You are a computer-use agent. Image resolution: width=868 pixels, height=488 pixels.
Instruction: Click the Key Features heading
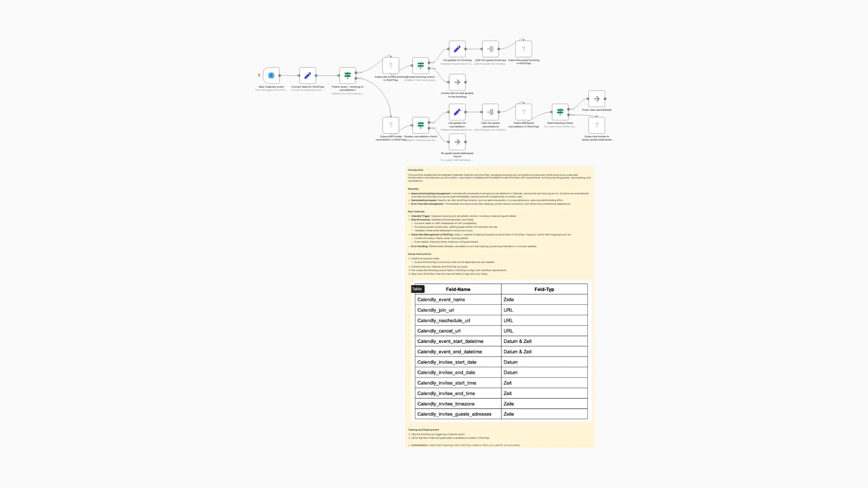tap(416, 211)
